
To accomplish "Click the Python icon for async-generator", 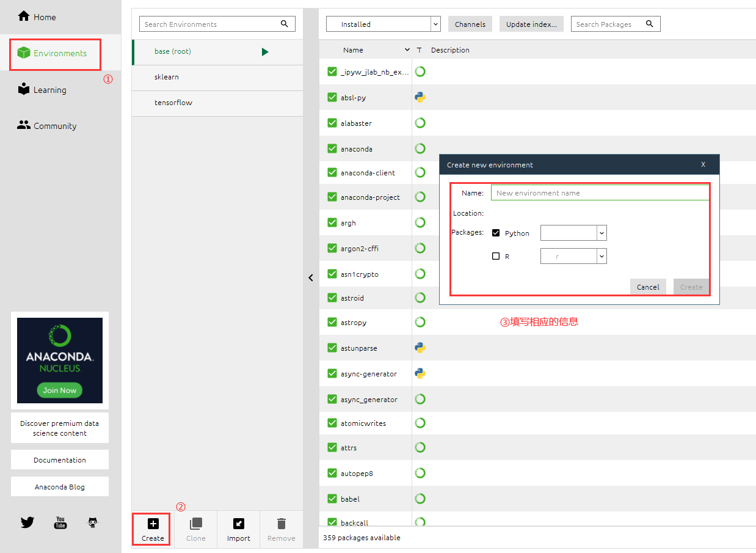I will [x=420, y=373].
